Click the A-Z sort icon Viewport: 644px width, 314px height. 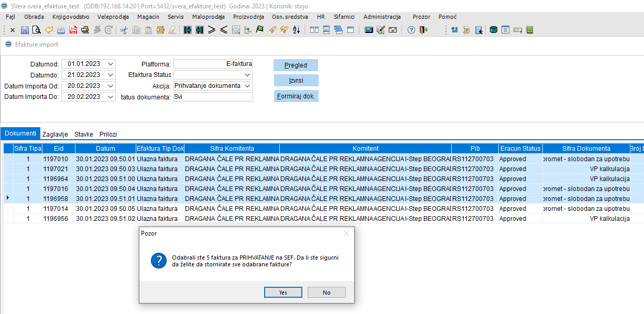pyautogui.click(x=296, y=30)
